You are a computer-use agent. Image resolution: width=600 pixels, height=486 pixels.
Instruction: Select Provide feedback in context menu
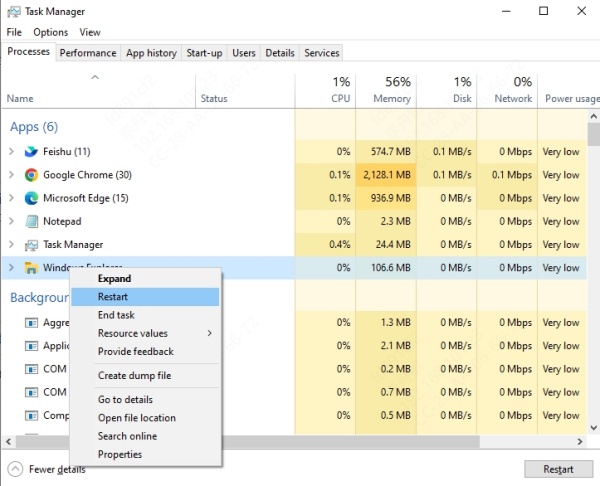pyautogui.click(x=145, y=351)
